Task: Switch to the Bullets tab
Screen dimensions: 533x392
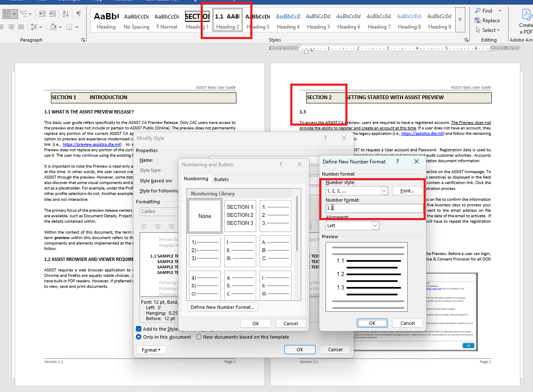Action: click(x=221, y=179)
